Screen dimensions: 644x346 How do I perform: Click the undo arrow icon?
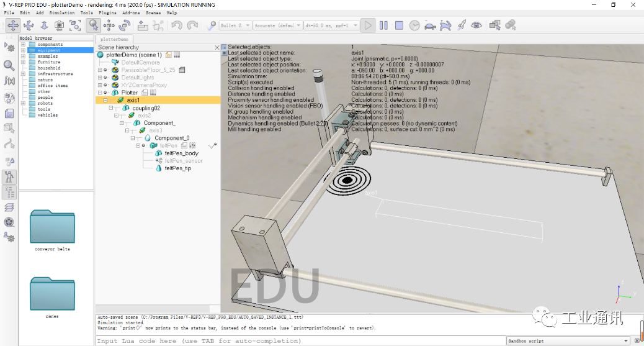pos(177,25)
